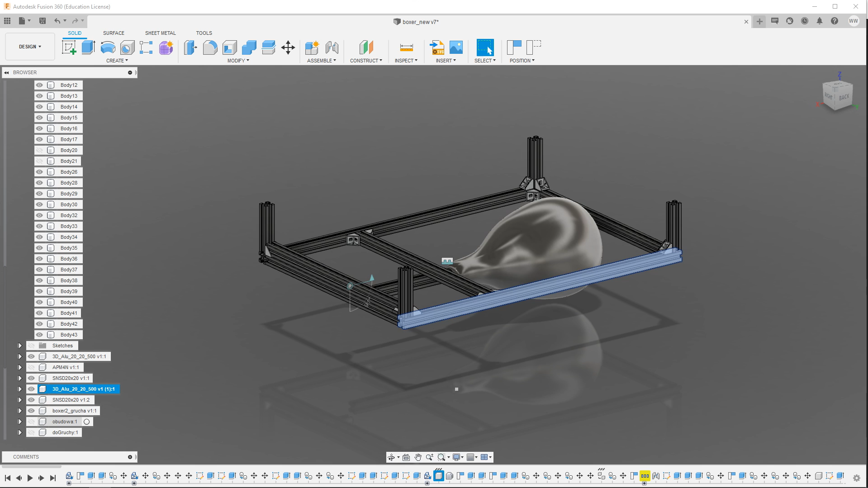Viewport: 868px width, 488px height.
Task: Select the Press Pull tool
Action: pos(190,47)
